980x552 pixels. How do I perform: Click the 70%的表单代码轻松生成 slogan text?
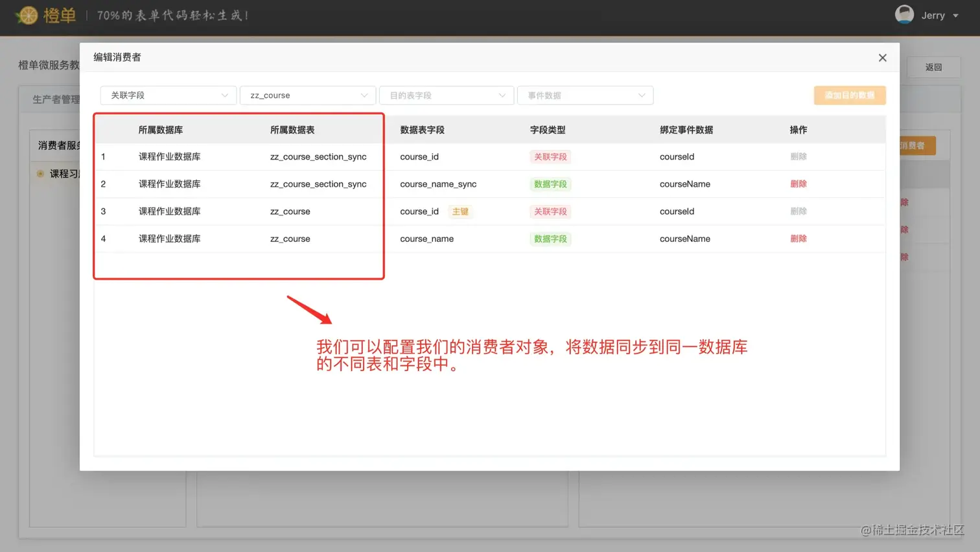[173, 16]
